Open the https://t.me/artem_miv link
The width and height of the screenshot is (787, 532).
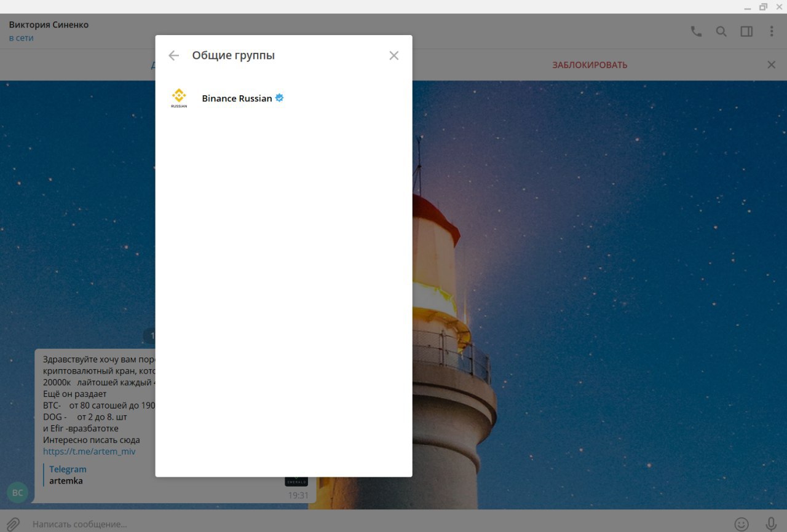(89, 452)
